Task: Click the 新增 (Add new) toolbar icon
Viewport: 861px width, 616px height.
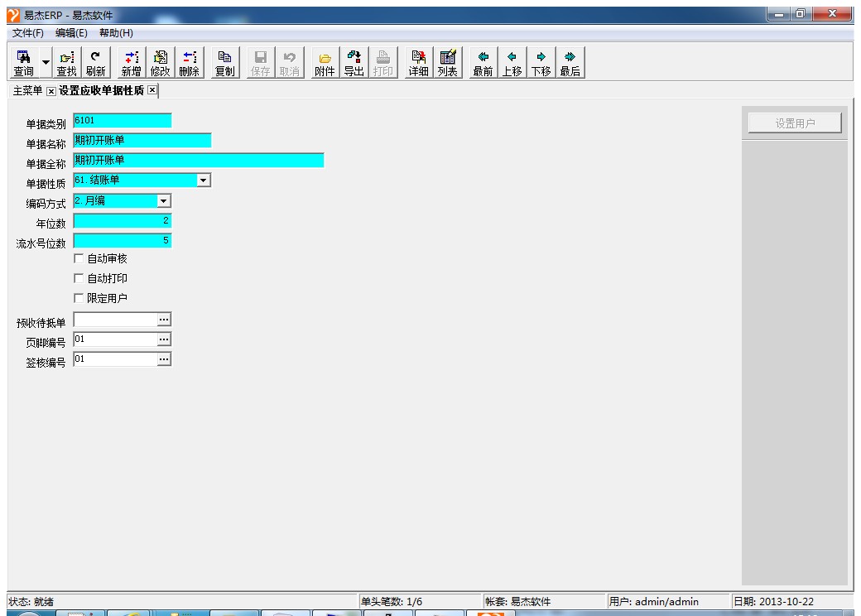Action: 131,63
